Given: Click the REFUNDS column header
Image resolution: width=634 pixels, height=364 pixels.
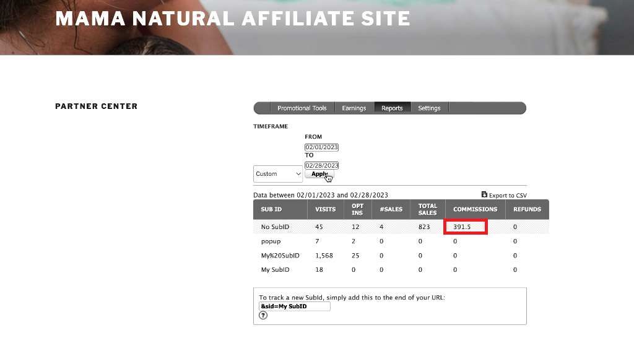Looking at the screenshot, I should pyautogui.click(x=528, y=209).
